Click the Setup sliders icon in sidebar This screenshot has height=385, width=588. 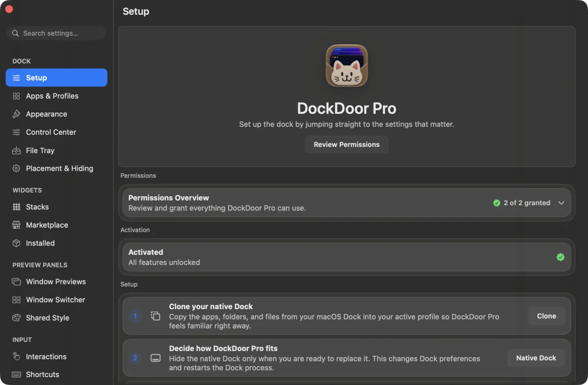17,78
